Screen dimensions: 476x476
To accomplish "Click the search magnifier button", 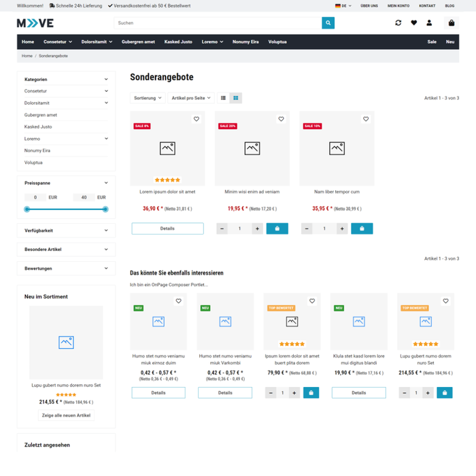I will pos(328,23).
